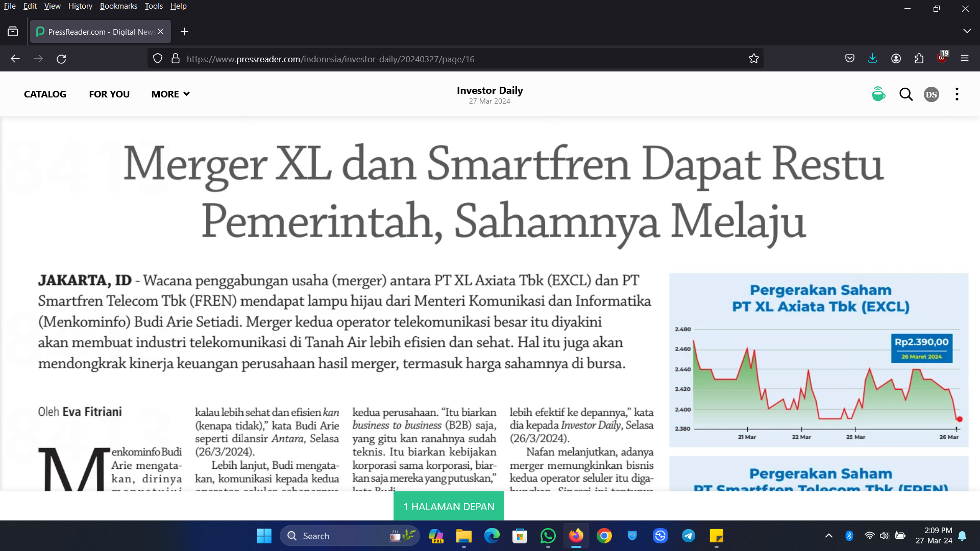Open the View menu

pyautogui.click(x=52, y=6)
